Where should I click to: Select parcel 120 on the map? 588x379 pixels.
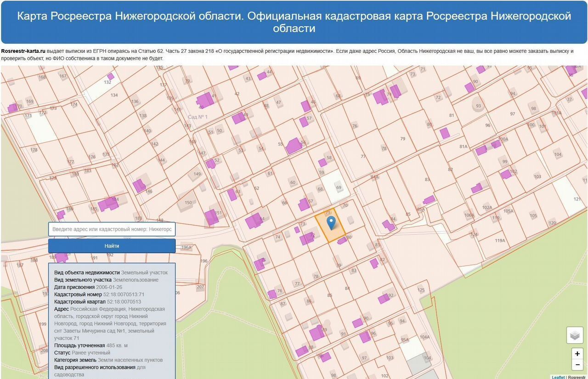pyautogui.click(x=552, y=223)
